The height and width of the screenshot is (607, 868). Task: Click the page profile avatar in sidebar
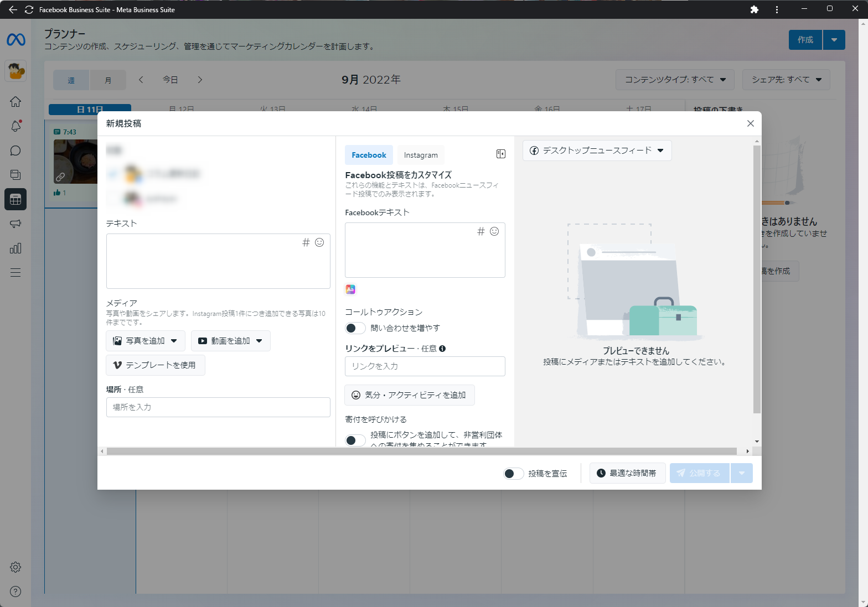tap(15, 71)
